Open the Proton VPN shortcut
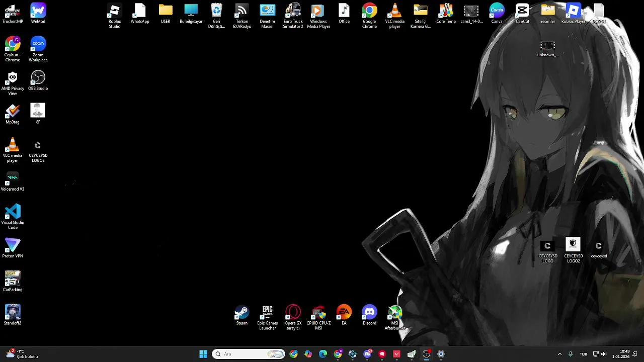This screenshot has height=362, width=644. tap(13, 248)
